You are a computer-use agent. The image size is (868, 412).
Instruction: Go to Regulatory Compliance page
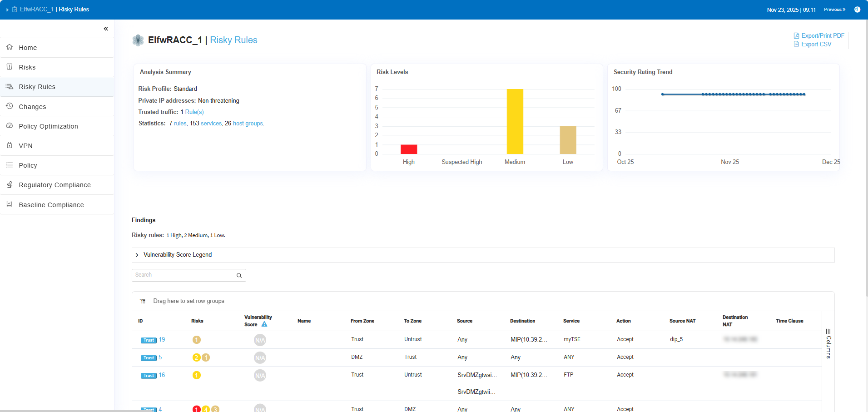tap(55, 185)
